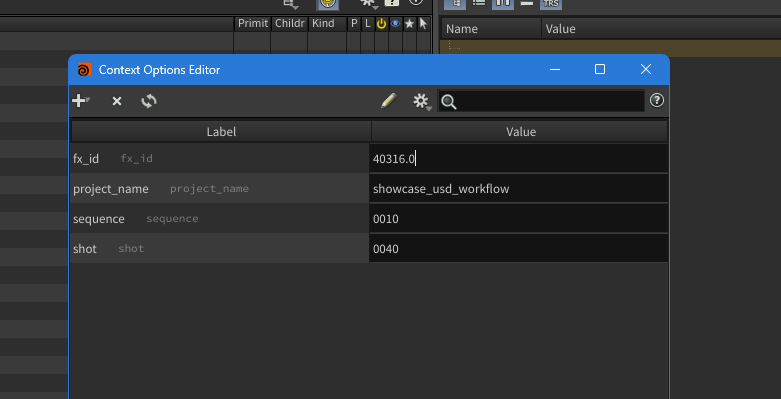Delete selected option with the X icon

(117, 102)
